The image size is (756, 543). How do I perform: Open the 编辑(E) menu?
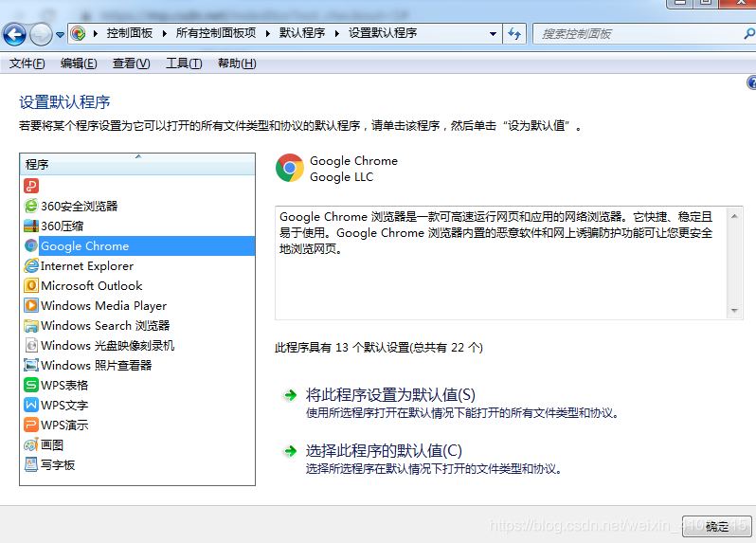[x=79, y=63]
